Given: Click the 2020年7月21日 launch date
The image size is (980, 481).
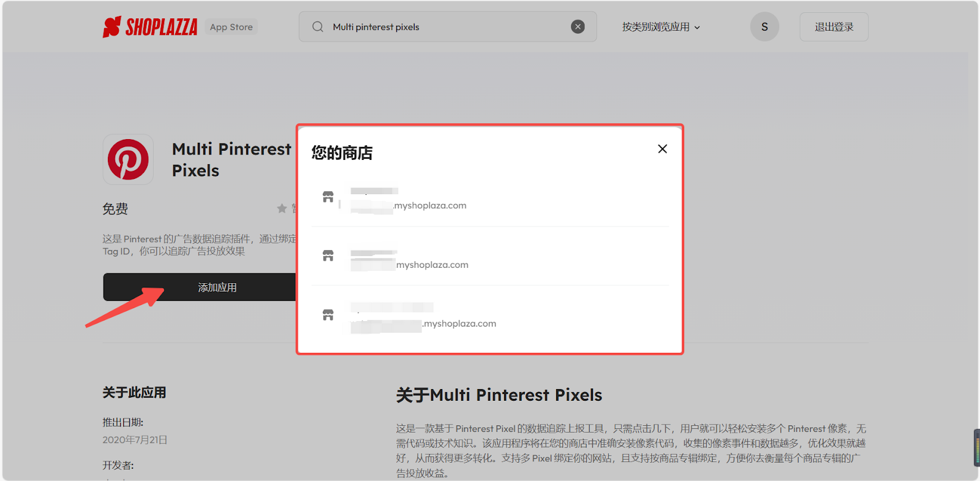Looking at the screenshot, I should coord(135,440).
